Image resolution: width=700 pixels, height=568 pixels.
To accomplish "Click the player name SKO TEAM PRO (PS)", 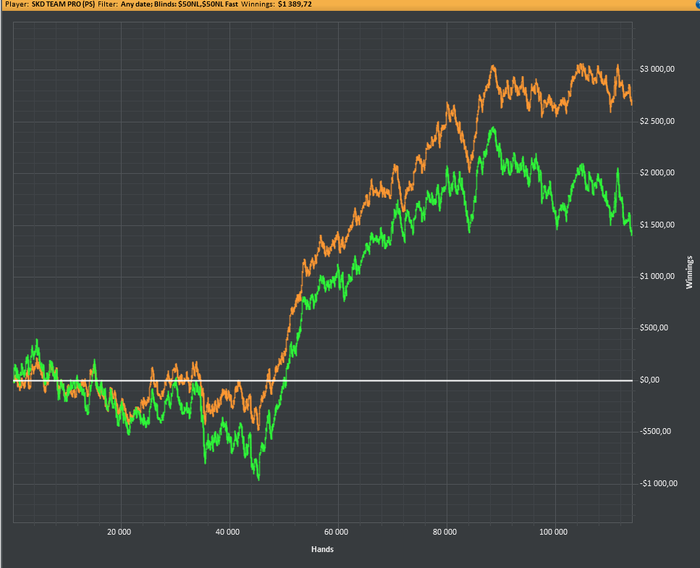I will click(63, 4).
